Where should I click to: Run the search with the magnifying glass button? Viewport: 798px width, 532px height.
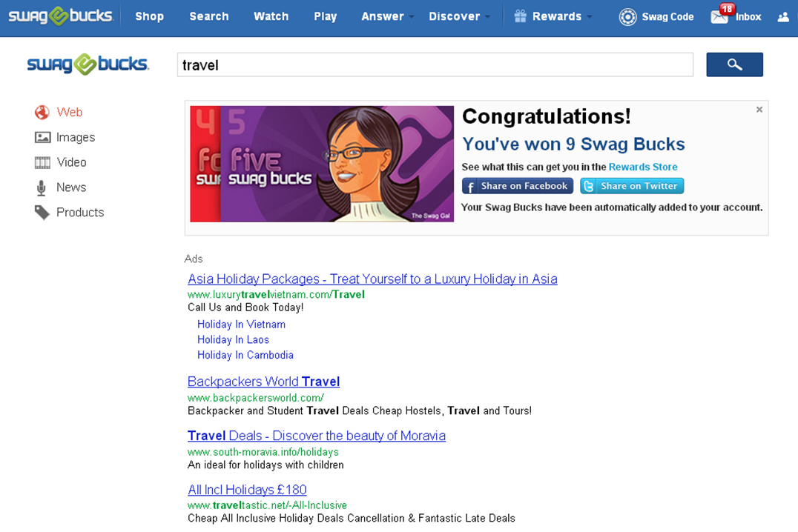[734, 64]
